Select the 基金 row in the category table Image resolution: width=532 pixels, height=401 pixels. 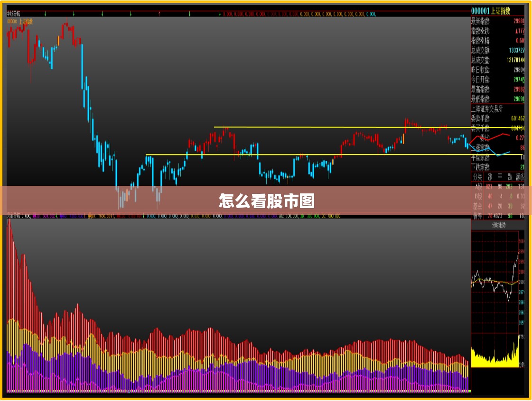coord(498,206)
